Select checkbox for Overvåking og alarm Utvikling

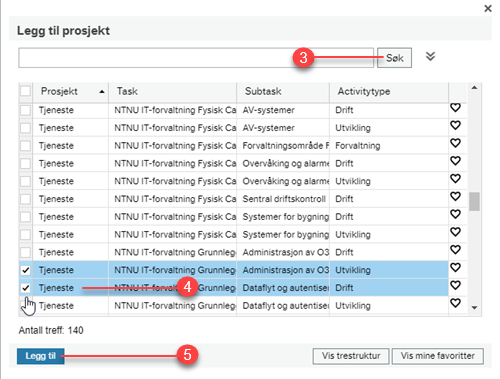25,181
